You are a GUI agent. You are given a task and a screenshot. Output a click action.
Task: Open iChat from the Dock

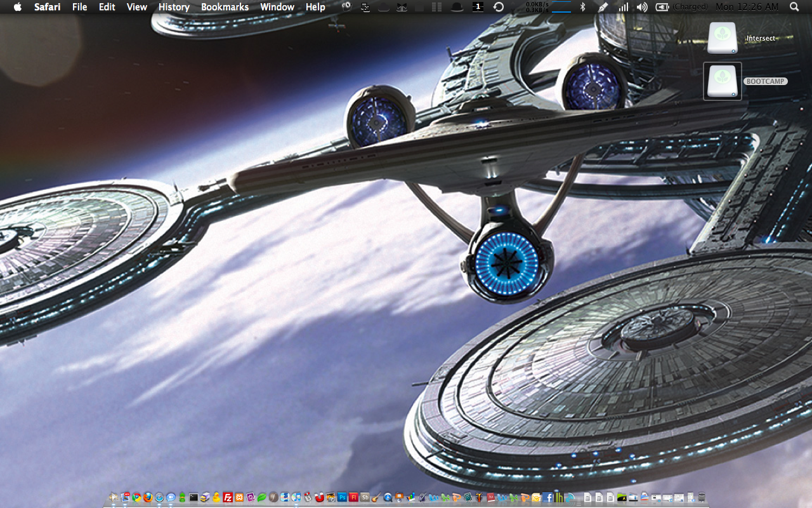[x=171, y=497]
